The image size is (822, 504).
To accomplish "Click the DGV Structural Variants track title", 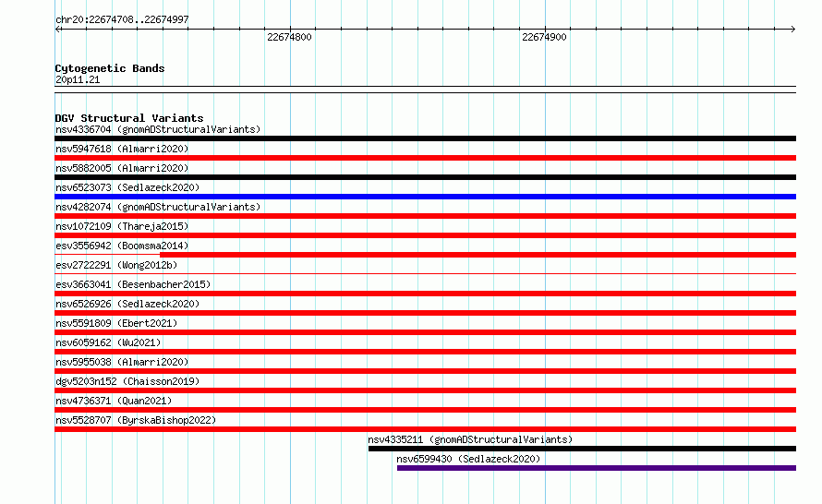I will click(129, 118).
